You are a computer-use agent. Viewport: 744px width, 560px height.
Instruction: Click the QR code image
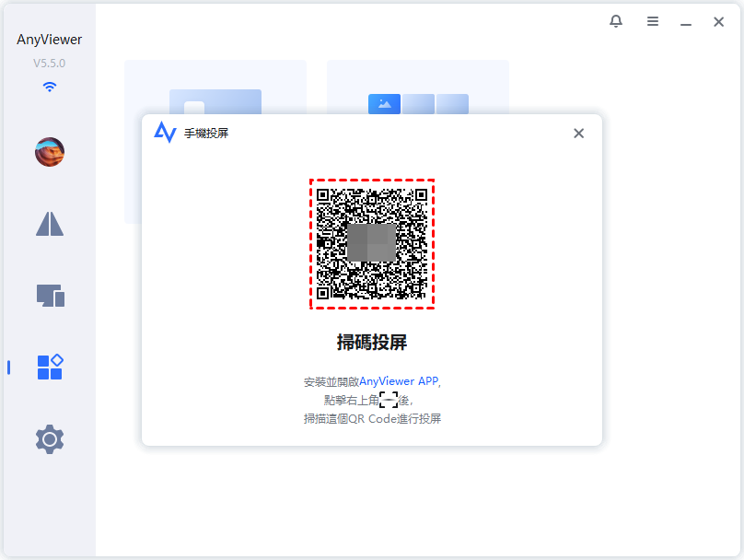pos(372,243)
